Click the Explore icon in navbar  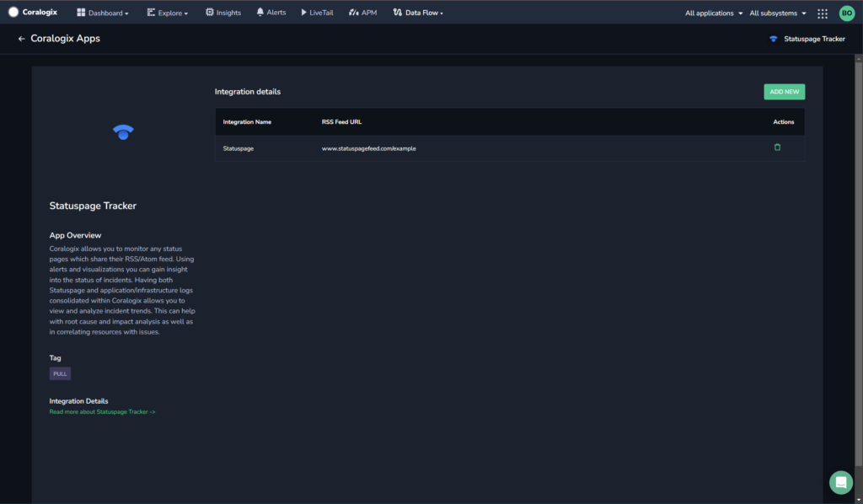tap(151, 12)
